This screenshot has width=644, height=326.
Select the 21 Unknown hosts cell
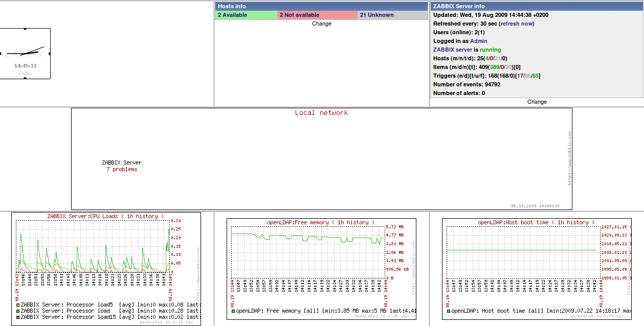point(392,15)
